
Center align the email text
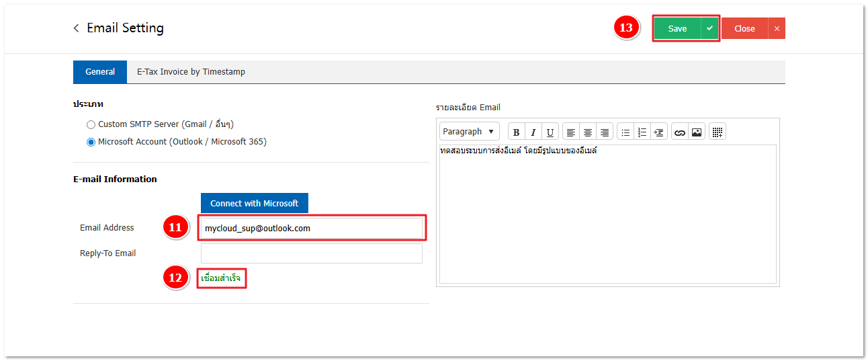[x=588, y=132]
